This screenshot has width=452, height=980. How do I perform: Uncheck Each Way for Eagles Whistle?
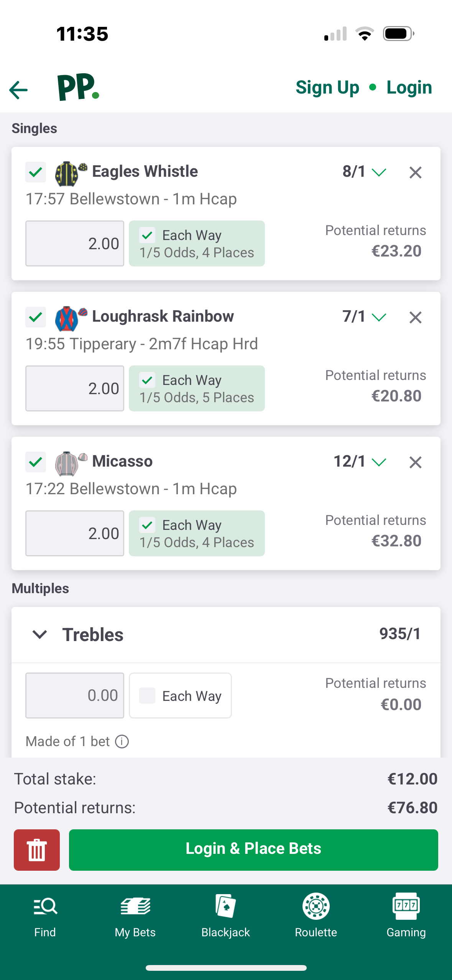pyautogui.click(x=147, y=235)
